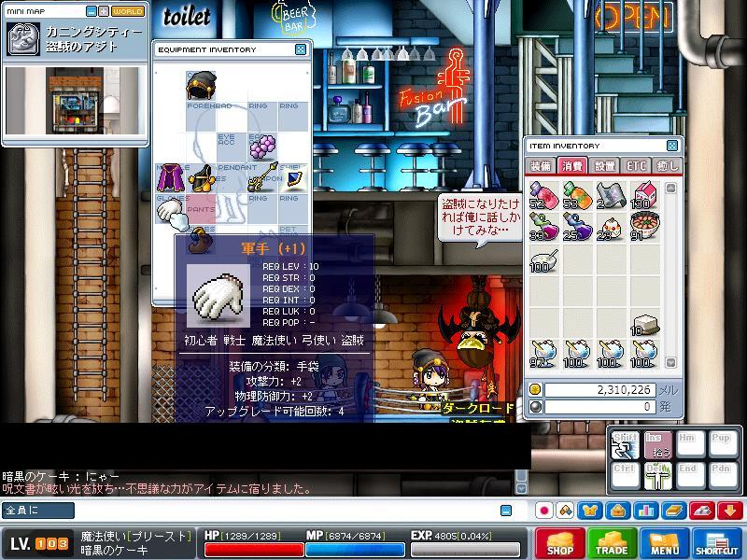Pick the gray scroll with count 2
Screen dimensions: 747x560
tap(611, 196)
